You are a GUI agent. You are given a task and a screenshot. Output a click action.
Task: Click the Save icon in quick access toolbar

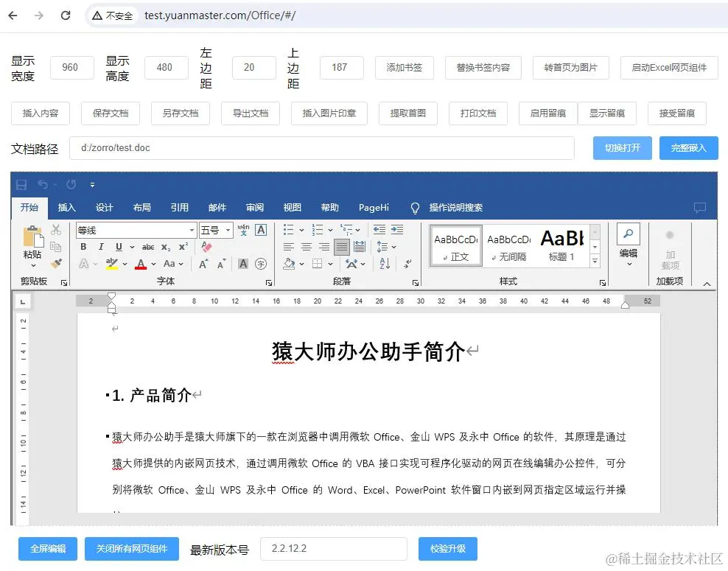coord(21,184)
